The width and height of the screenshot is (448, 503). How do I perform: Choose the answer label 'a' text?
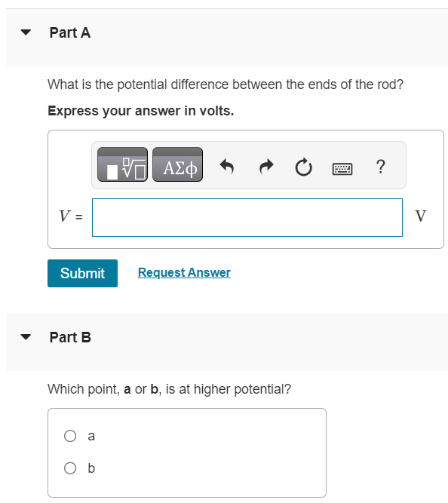[x=91, y=437]
